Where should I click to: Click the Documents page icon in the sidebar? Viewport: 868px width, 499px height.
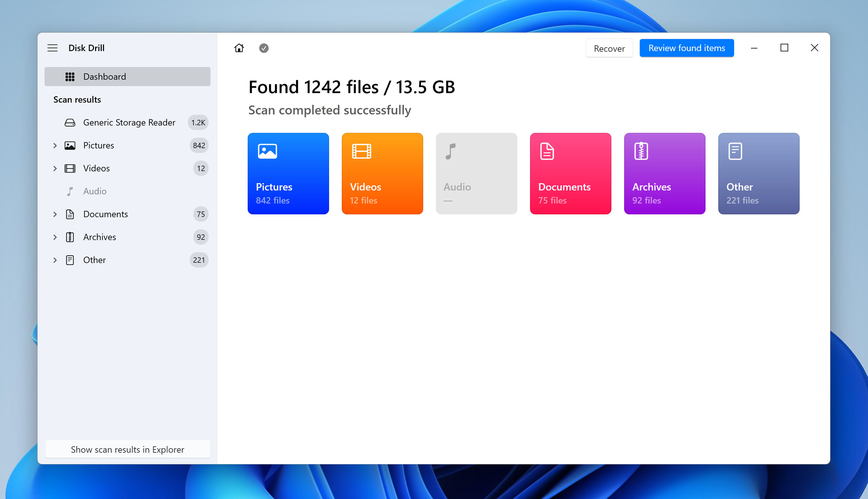pos(70,214)
